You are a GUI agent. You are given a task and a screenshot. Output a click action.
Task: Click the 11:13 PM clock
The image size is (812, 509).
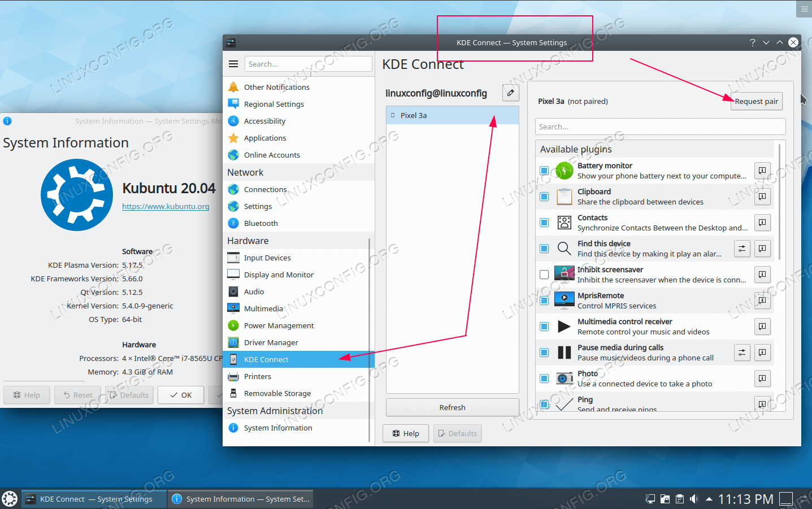tap(745, 499)
